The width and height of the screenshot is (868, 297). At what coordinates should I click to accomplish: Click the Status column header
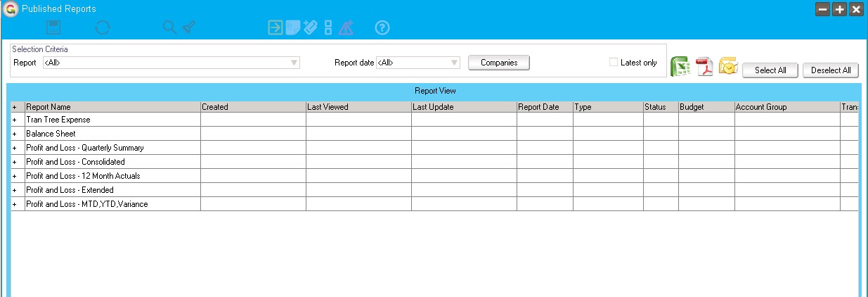(661, 107)
